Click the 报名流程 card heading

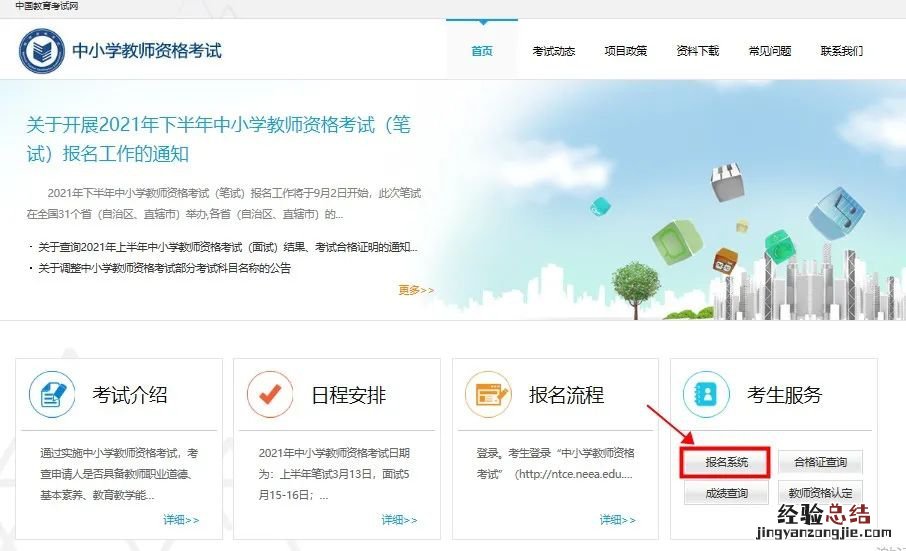click(566, 395)
